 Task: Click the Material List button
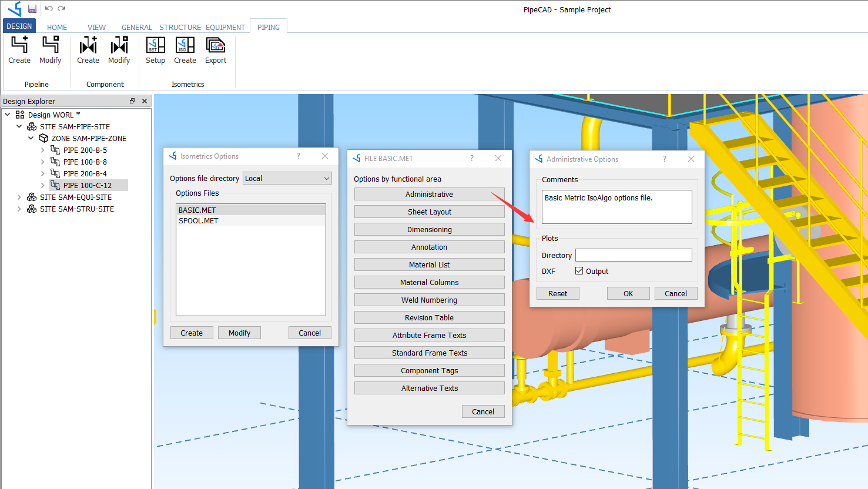coord(430,264)
